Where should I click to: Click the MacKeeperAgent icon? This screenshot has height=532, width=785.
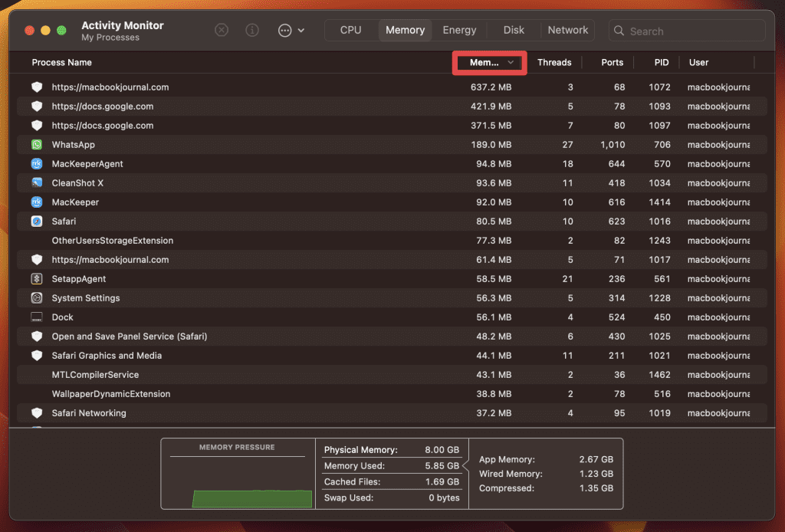(37, 164)
